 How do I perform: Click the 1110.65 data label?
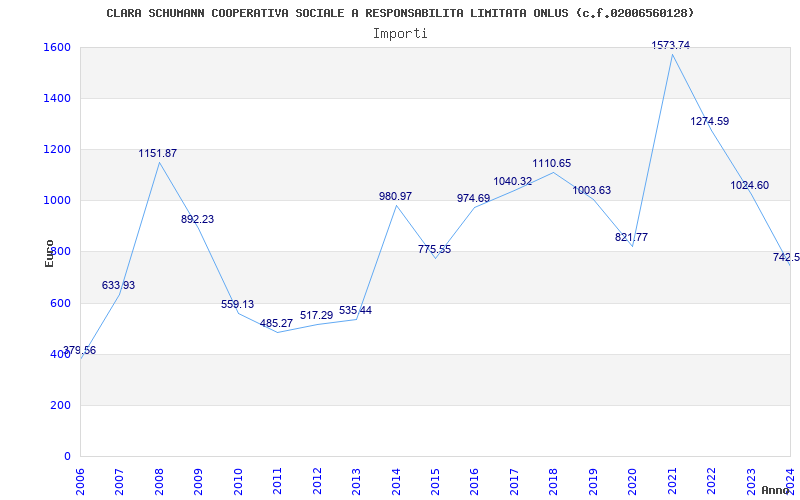coord(551,163)
